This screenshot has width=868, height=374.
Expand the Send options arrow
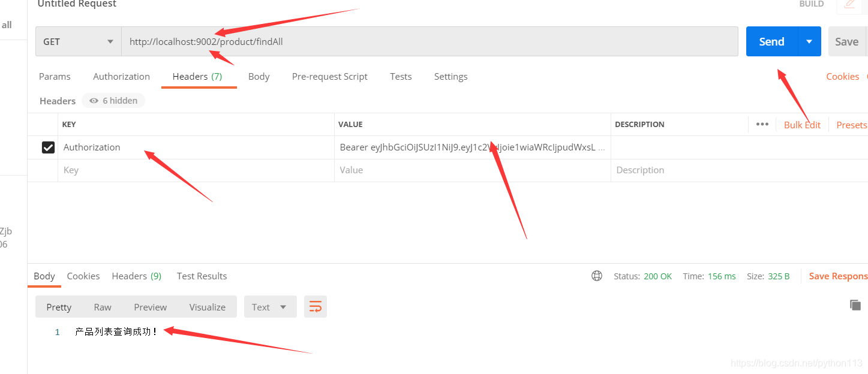coord(809,41)
